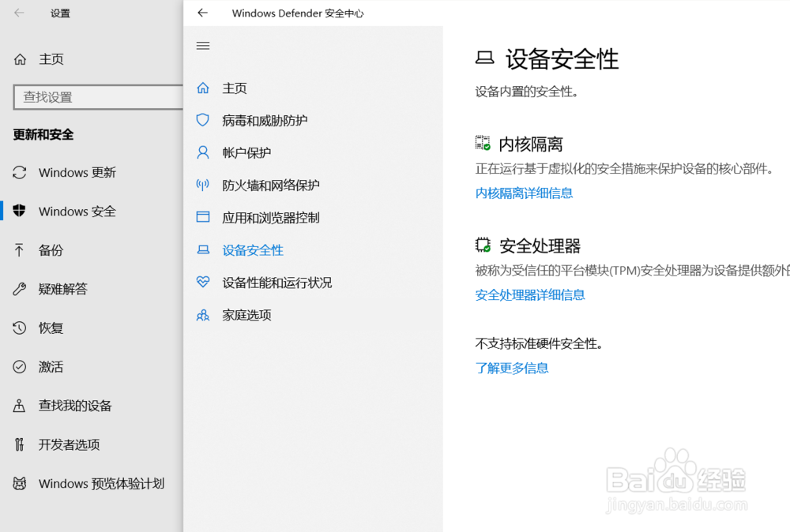
Task: Click the 设备性能和运行状况 heart icon
Action: tap(203, 282)
